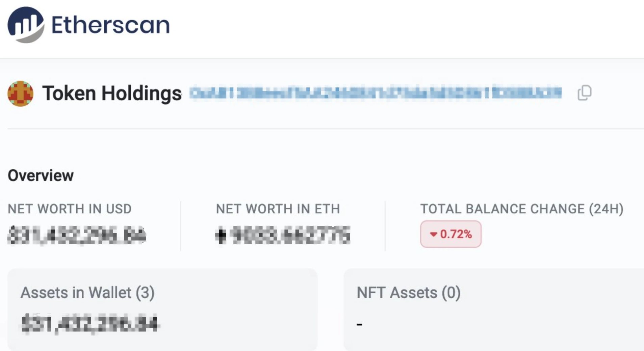The width and height of the screenshot is (644, 351).
Task: Click the TOTAL BALANCE CHANGE (24H) label
Action: (x=522, y=209)
